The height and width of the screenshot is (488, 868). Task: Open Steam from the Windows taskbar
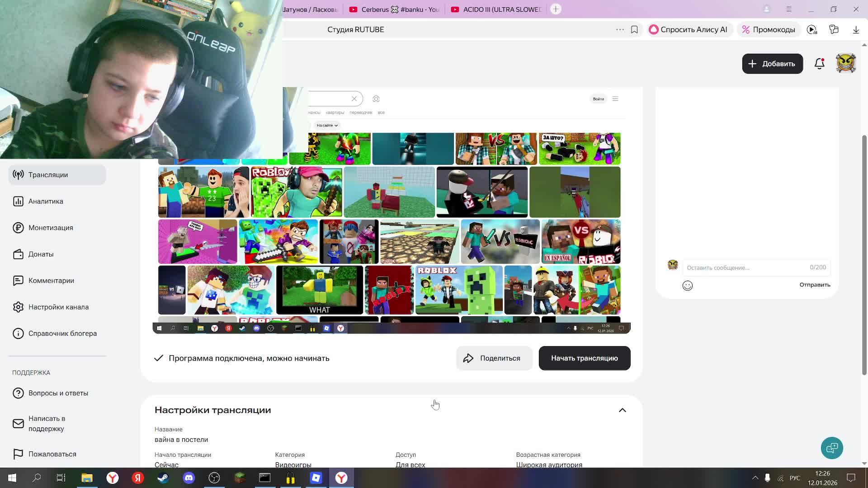[163, 478]
